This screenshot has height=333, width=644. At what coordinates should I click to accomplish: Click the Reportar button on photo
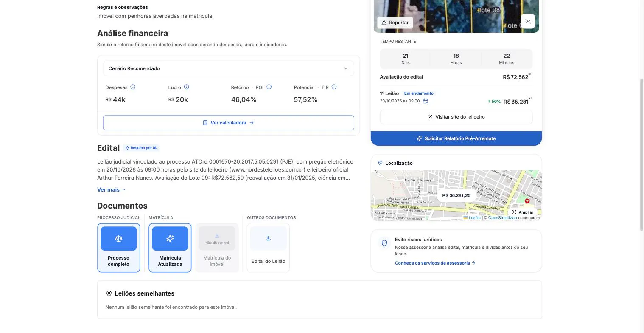pyautogui.click(x=395, y=23)
